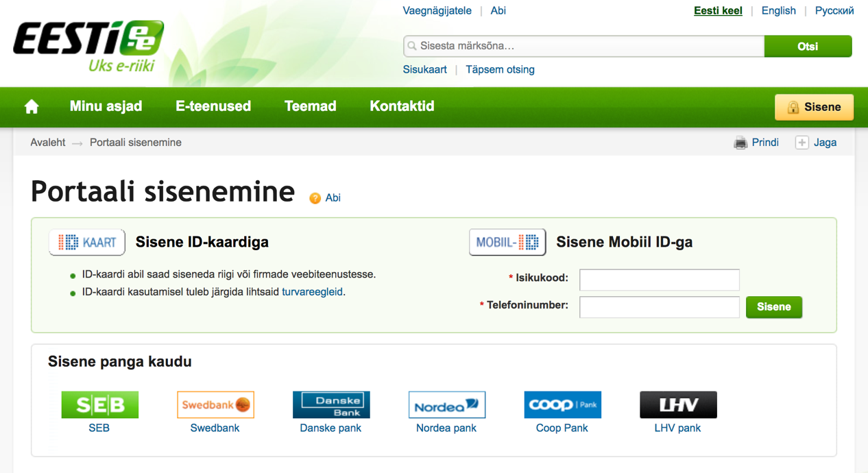Screen dimensions: 868x473
Task: Click the EESTI.ee portal logo
Action: (88, 45)
